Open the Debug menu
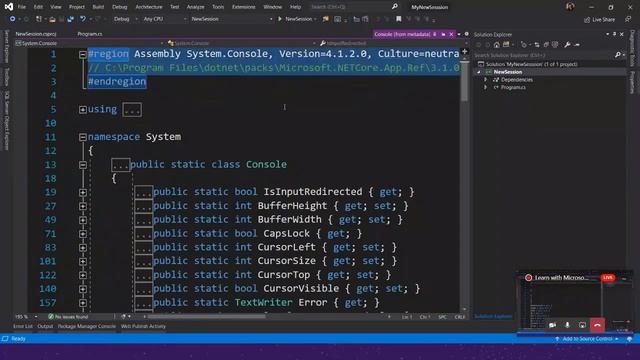This screenshot has width=640, height=360. 119,7
